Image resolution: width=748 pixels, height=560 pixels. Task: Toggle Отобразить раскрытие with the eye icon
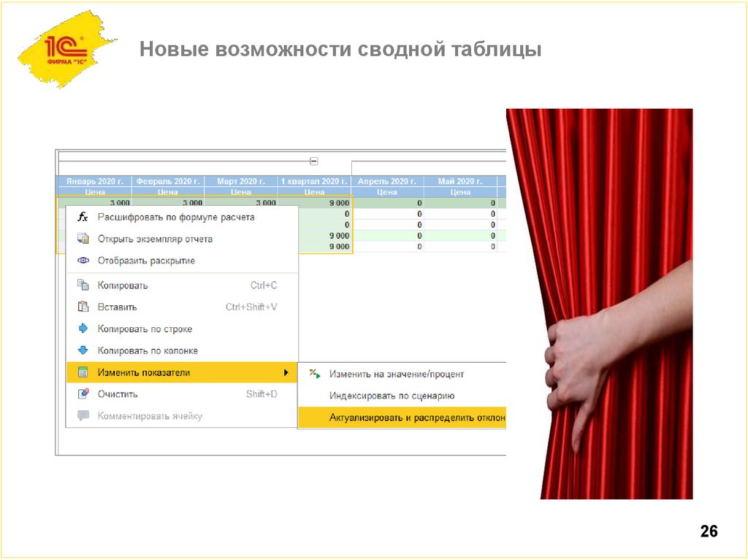(83, 260)
